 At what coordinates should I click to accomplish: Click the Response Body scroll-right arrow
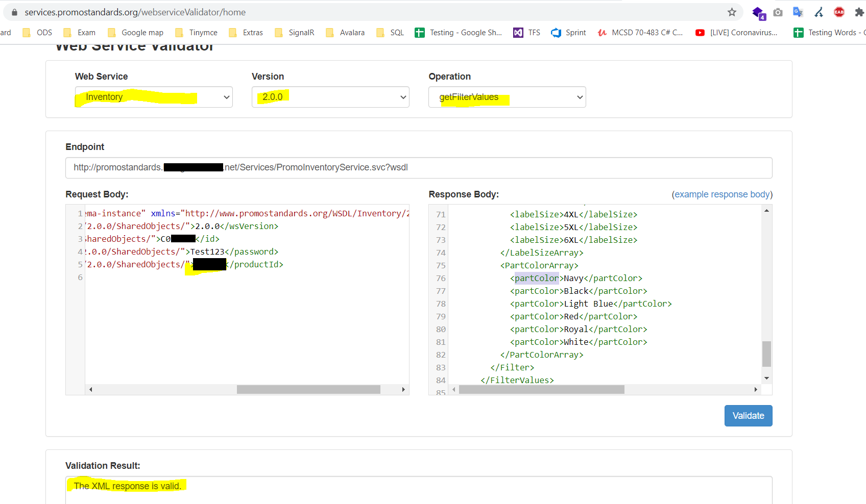[756, 390]
